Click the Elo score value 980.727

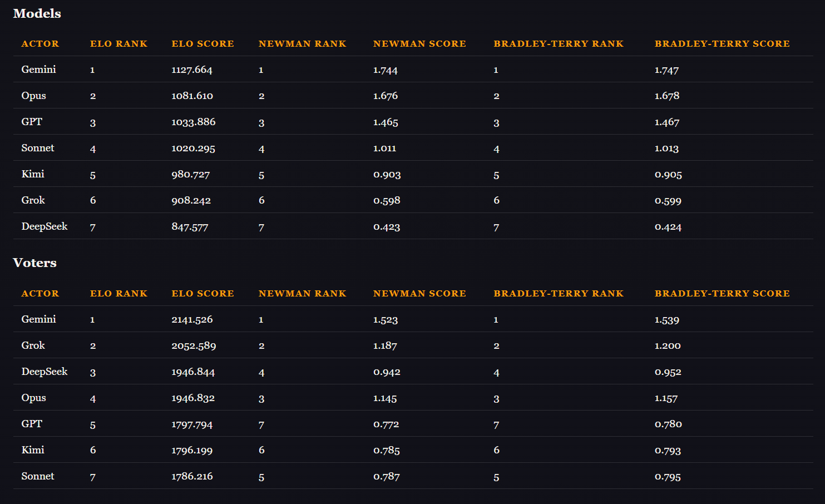coord(190,174)
